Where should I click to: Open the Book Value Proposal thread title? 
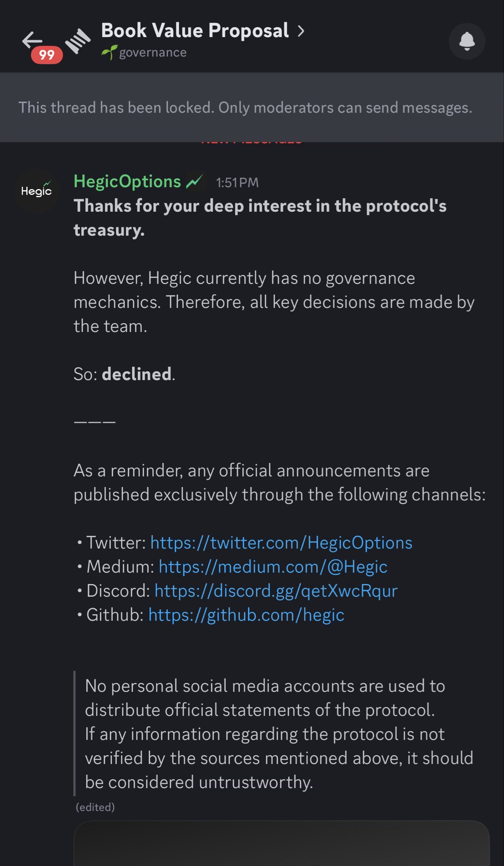point(195,31)
